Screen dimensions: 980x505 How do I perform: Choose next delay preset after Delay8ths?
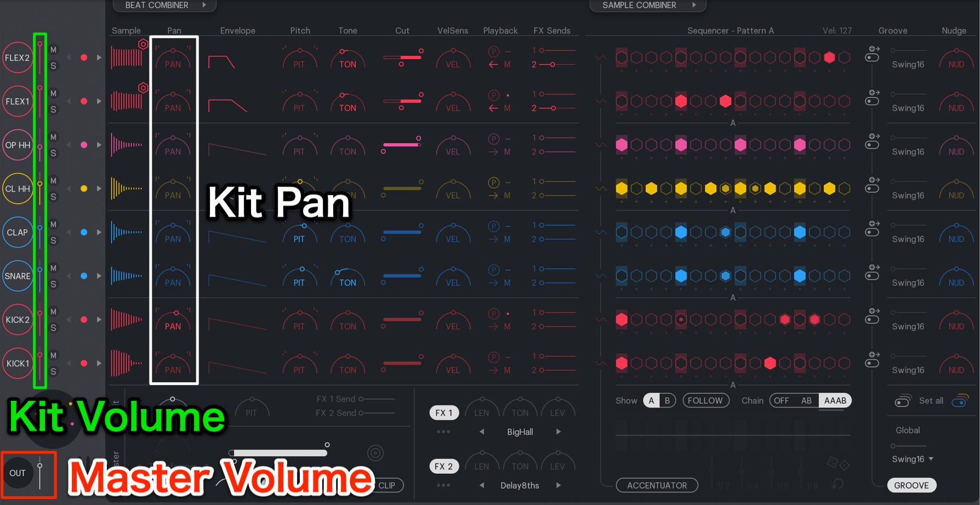[559, 485]
